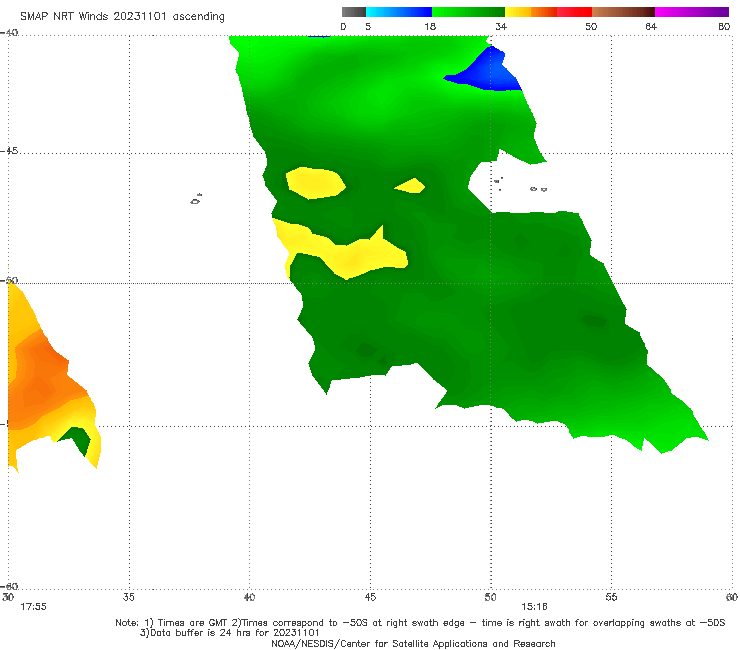This screenshot has width=740, height=650.
Task: Click the gray segment of the wind colorbar
Action: (x=354, y=12)
